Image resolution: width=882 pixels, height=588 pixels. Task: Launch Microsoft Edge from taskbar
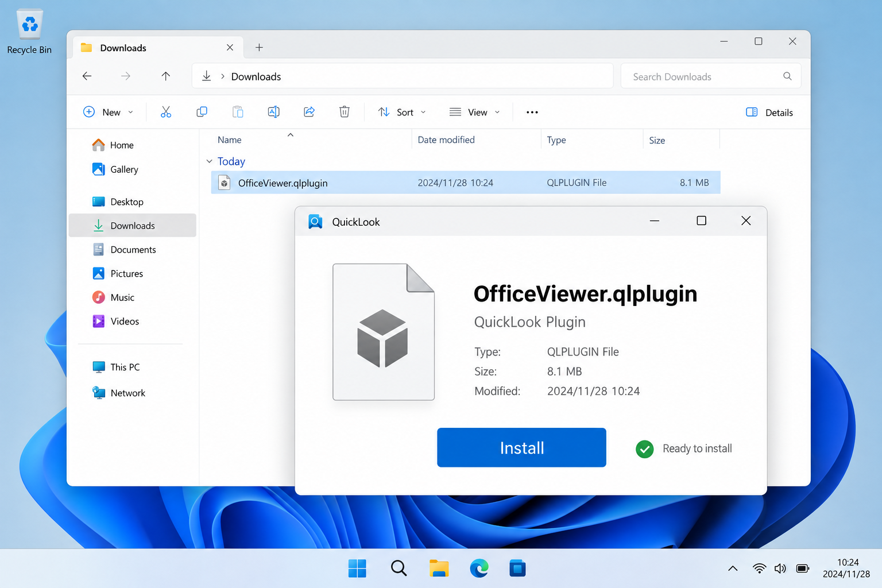tap(479, 568)
